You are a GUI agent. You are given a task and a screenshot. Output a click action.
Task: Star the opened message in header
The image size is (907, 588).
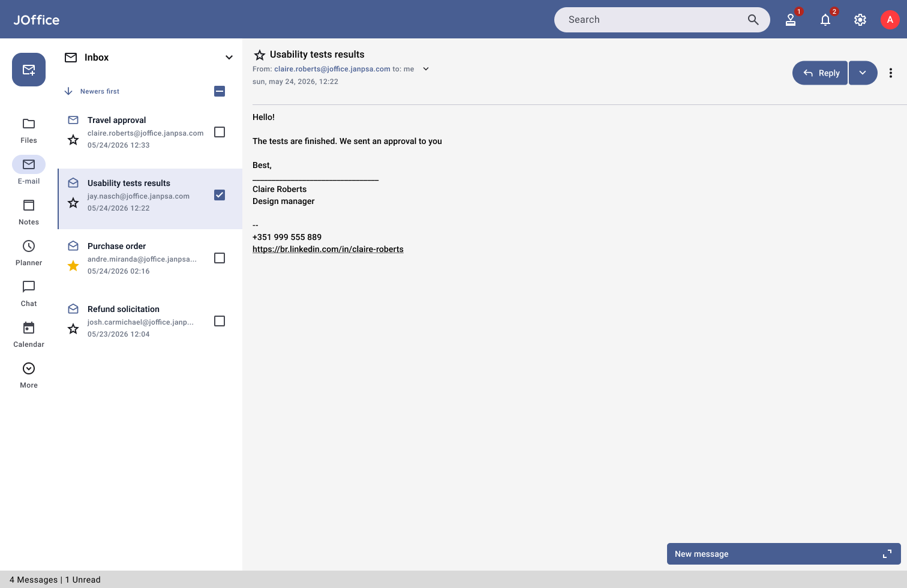tap(260, 55)
